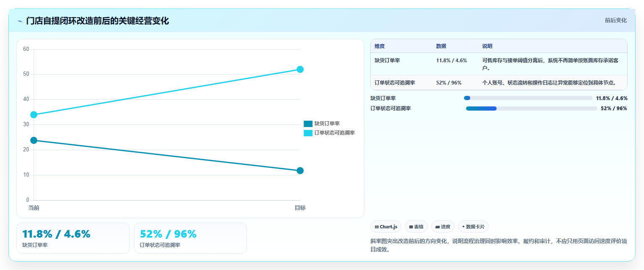Click the 60 y-axis tick label
Viewport: 644px width, 270px height.
click(26, 49)
